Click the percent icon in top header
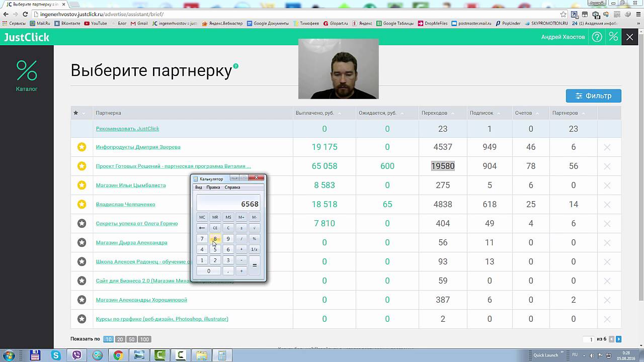The width and height of the screenshot is (644, 362). 613,37
